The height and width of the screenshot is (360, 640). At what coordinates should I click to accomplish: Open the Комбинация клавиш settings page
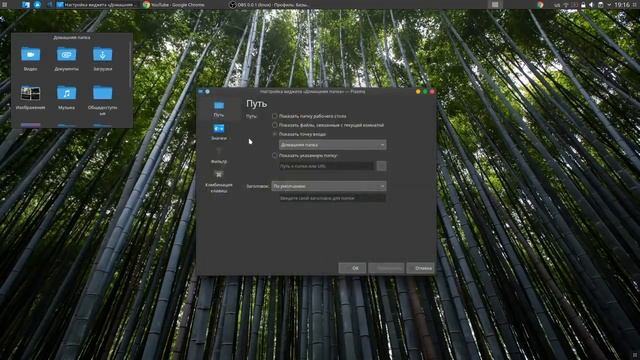click(x=219, y=181)
